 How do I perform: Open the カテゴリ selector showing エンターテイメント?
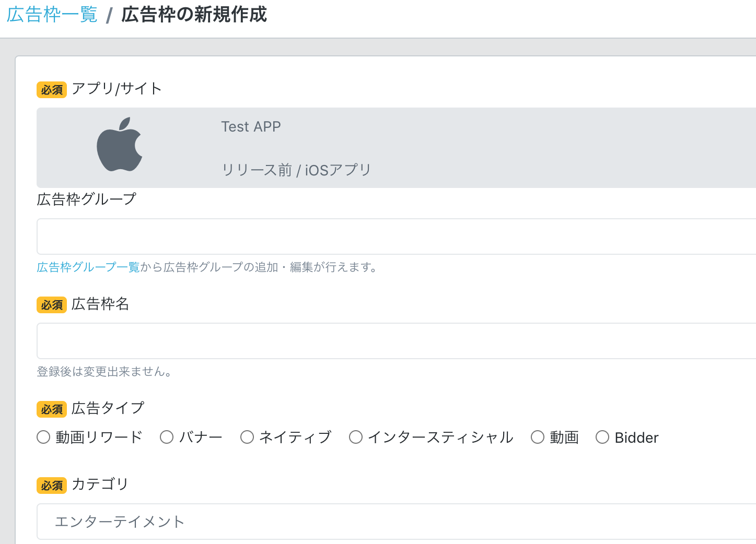(366, 521)
